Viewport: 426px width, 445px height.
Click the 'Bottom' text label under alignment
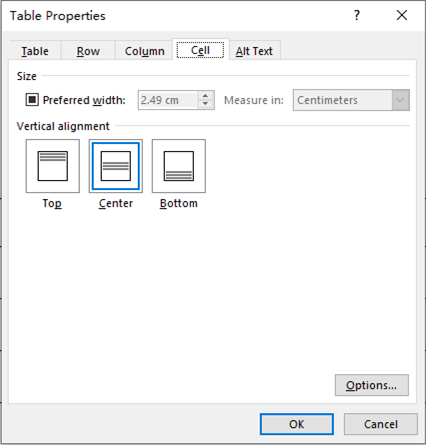[179, 203]
